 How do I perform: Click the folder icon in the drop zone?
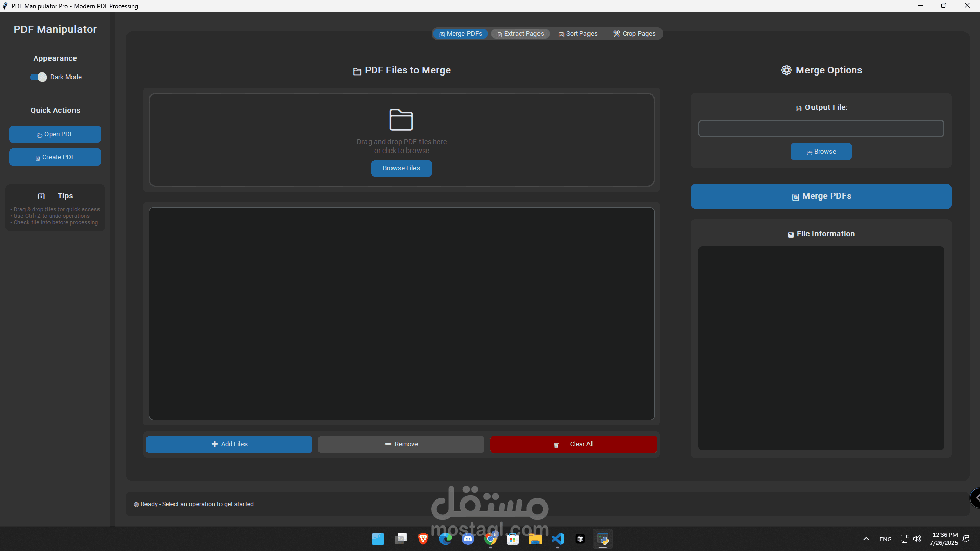(401, 120)
